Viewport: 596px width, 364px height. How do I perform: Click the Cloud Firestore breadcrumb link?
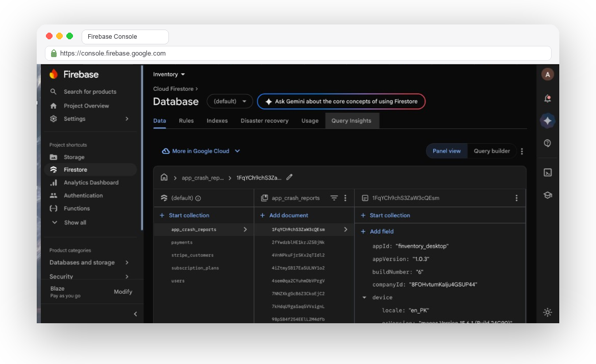(x=173, y=89)
